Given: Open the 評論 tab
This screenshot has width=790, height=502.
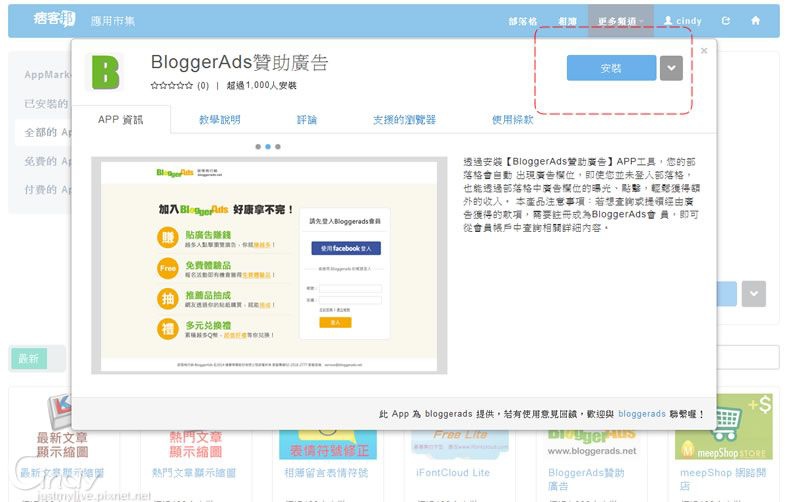Looking at the screenshot, I should point(307,119).
